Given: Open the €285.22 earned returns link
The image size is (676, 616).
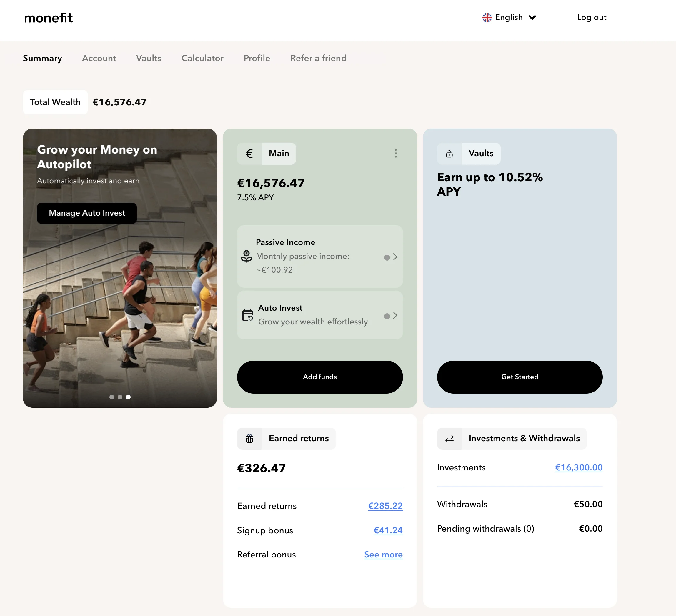Looking at the screenshot, I should (x=385, y=506).
